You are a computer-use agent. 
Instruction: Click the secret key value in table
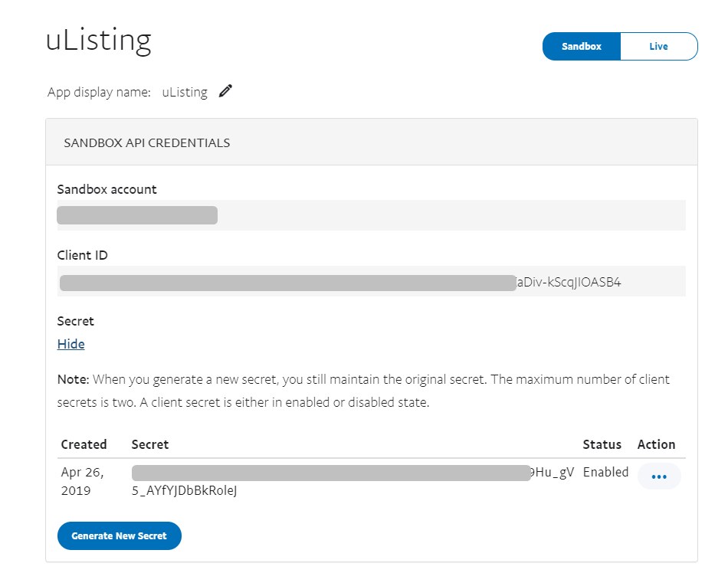click(351, 481)
